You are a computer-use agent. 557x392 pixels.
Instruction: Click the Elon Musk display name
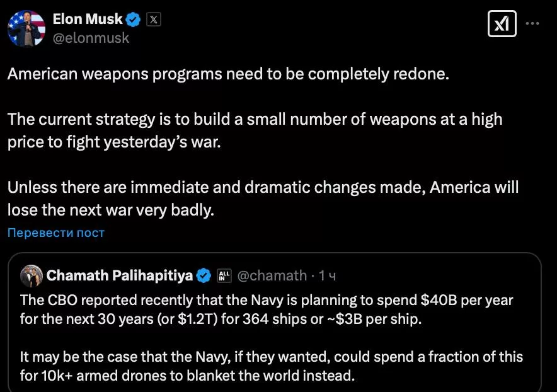(88, 20)
